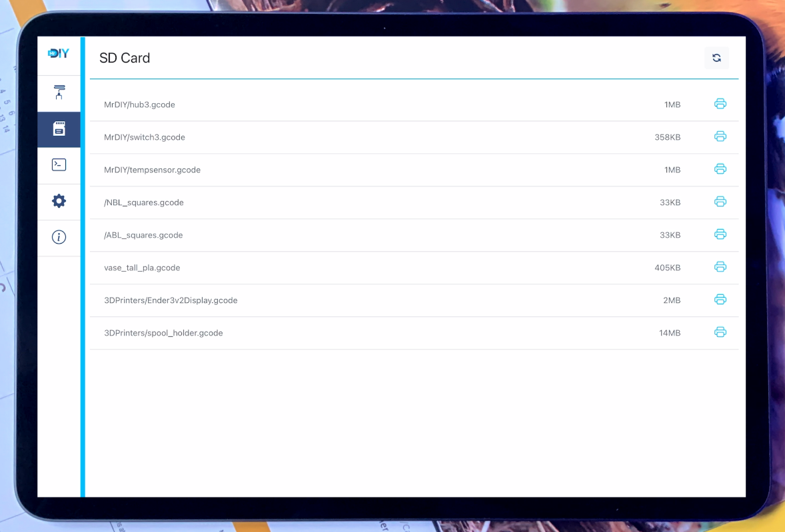
Task: Select file name MrDIY/switch3.gcode
Action: point(144,137)
